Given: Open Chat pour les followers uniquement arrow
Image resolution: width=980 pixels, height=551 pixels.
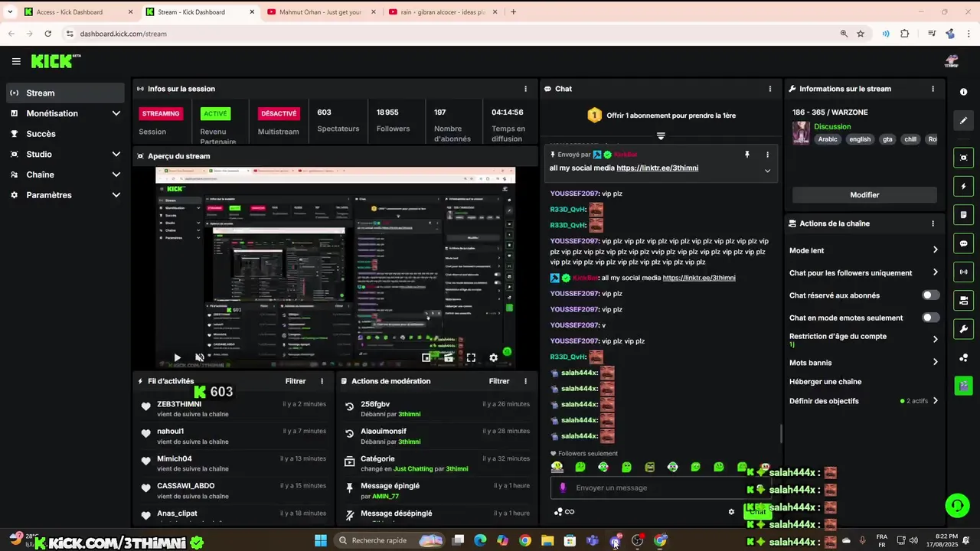Looking at the screenshot, I should (x=935, y=272).
